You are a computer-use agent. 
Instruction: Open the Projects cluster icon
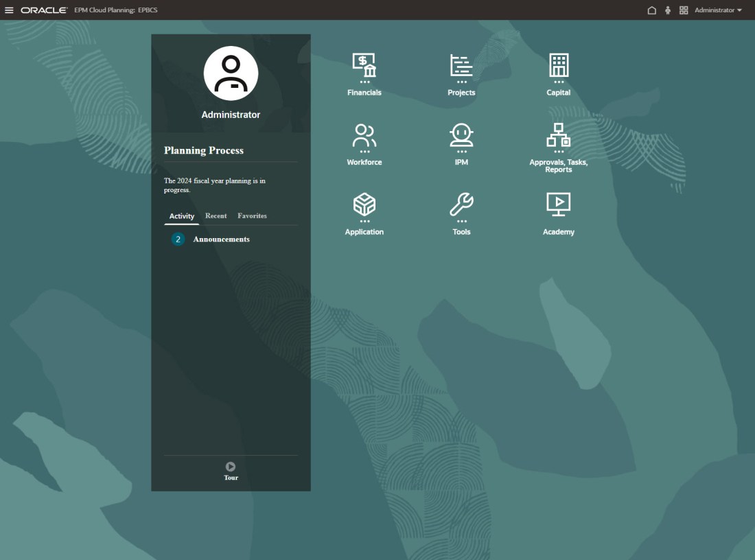pyautogui.click(x=461, y=66)
